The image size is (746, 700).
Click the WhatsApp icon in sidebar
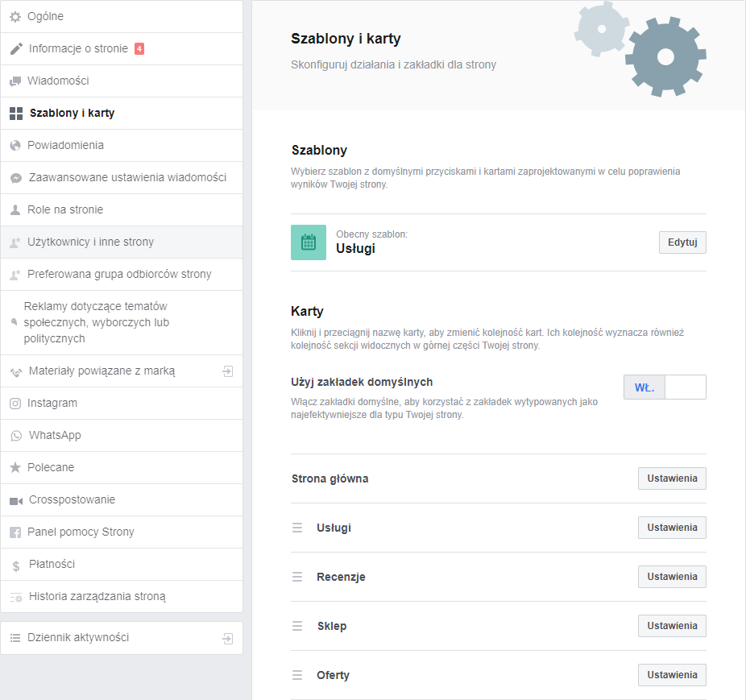[x=15, y=436]
